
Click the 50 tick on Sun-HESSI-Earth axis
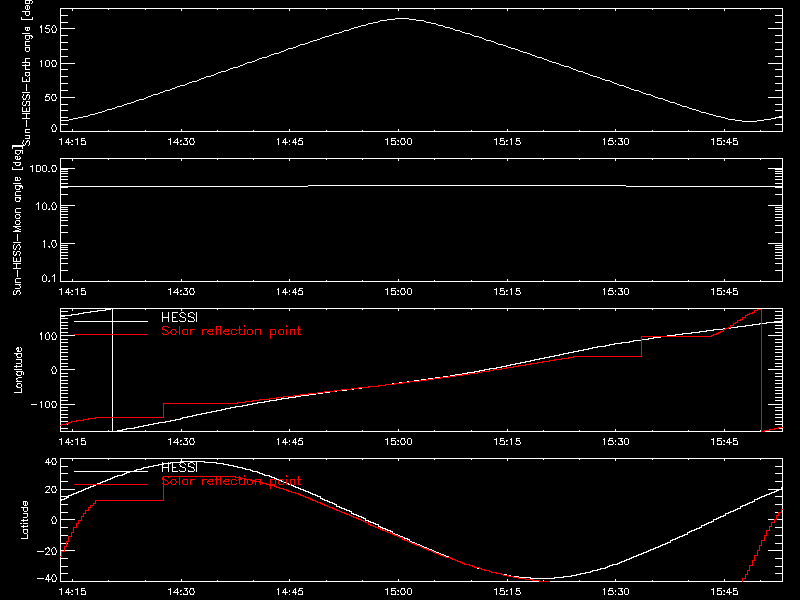[51, 98]
